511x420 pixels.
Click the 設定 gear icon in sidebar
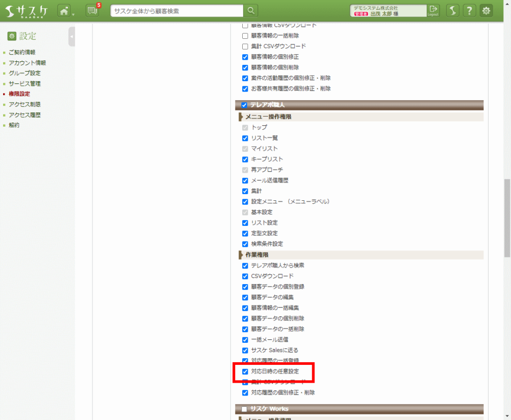[12, 36]
